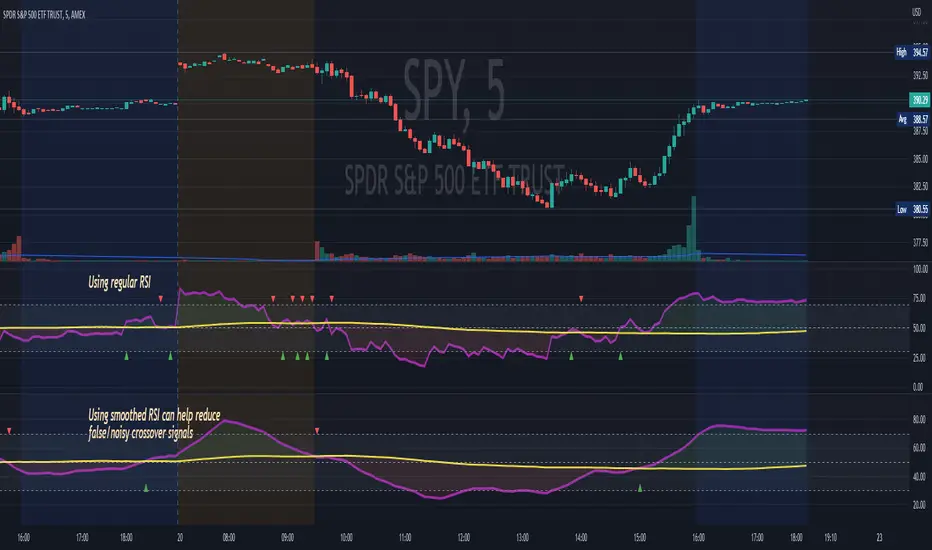
Task: Click the Avg 388.57 price label
Action: (x=912, y=120)
